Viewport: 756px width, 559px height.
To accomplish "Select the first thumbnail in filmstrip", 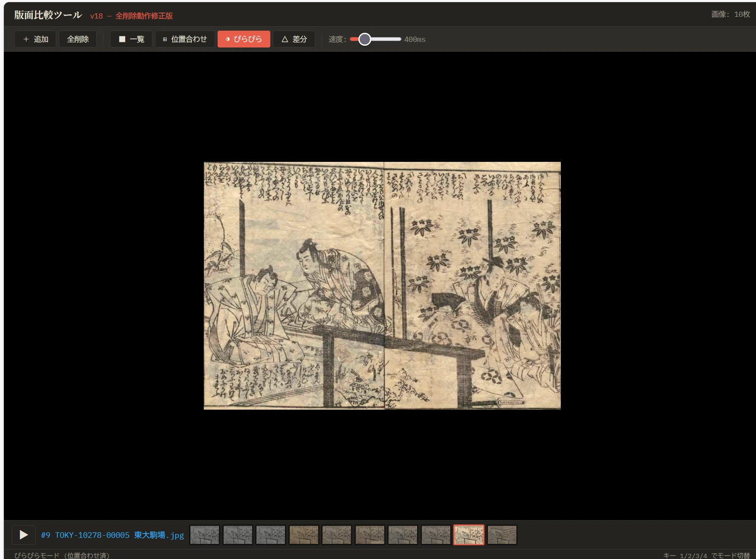I will [x=205, y=535].
